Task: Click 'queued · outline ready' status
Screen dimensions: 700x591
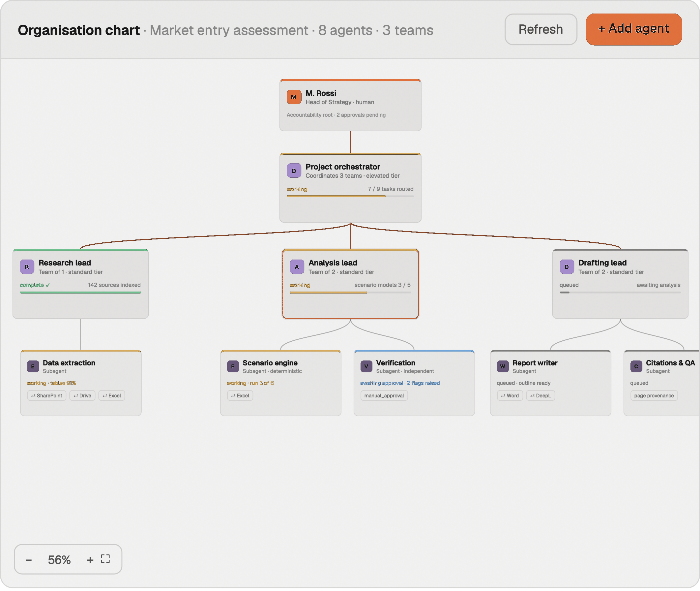Action: point(524,383)
